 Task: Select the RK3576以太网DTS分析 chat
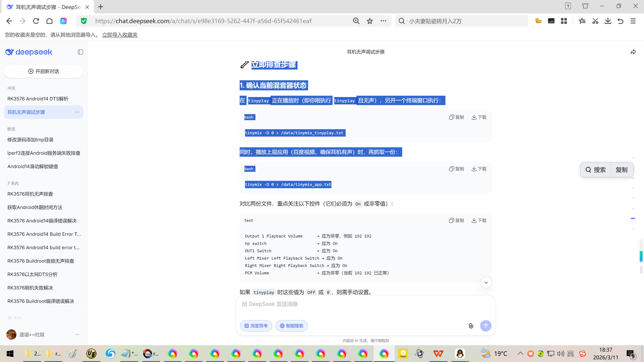[33, 274]
